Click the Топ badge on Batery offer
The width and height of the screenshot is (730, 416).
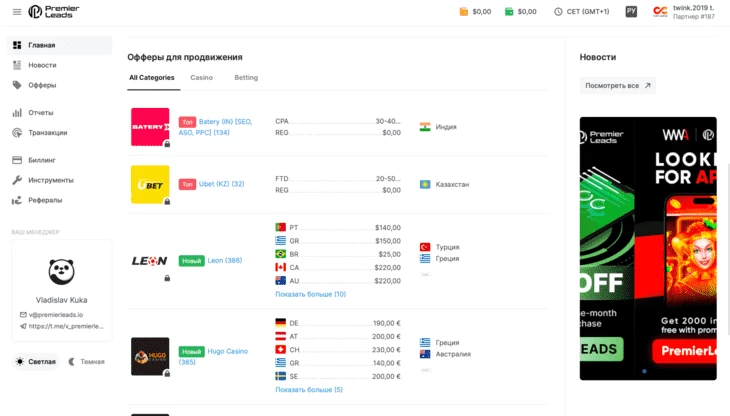click(x=187, y=122)
